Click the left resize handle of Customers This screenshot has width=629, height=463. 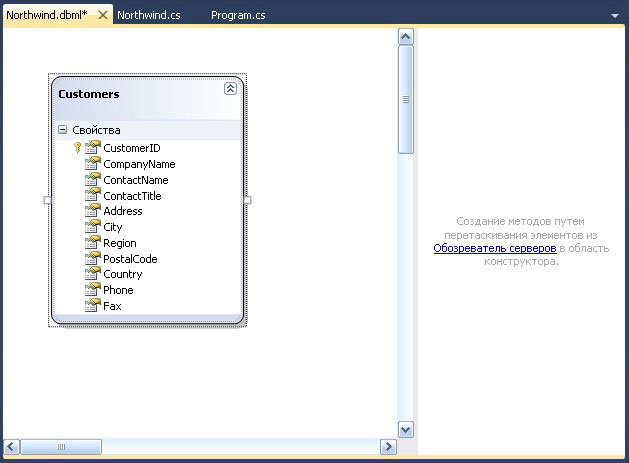[x=47, y=200]
